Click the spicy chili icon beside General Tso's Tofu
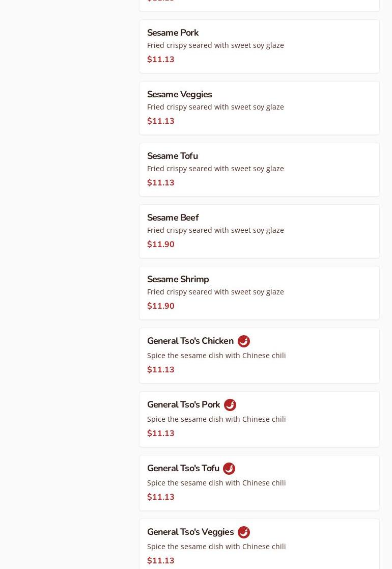Image resolution: width=392 pixels, height=569 pixels. click(x=229, y=469)
